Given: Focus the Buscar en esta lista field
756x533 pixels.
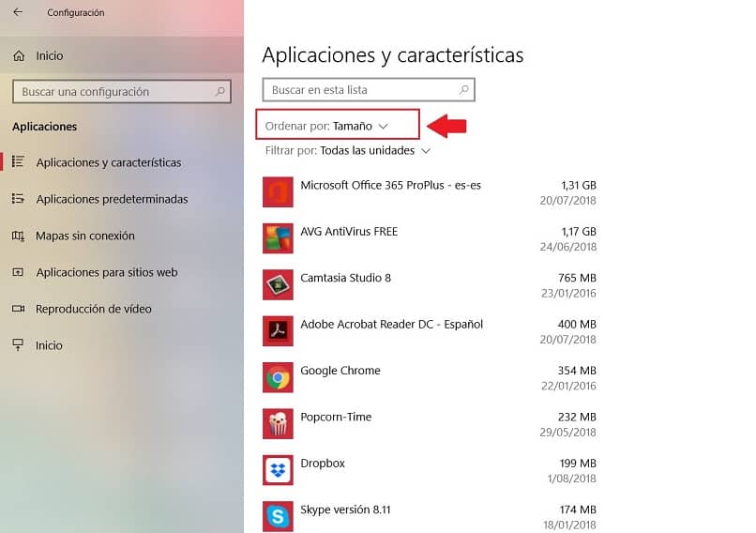Looking at the screenshot, I should click(x=369, y=90).
